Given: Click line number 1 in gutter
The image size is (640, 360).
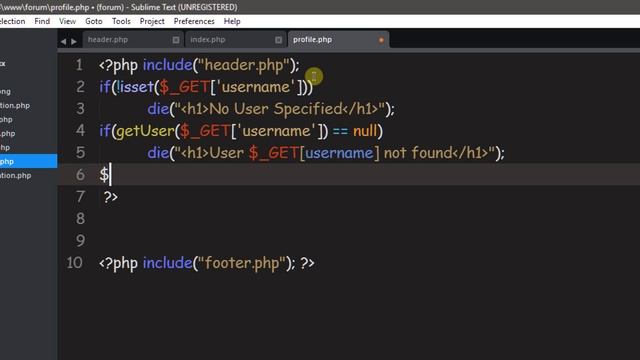Looking at the screenshot, I should [x=79, y=65].
